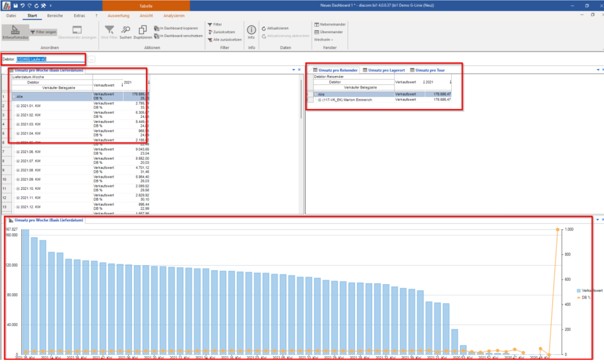604x364 pixels.
Task: Select the Umsatz pro Woche chart tab
Action: click(x=46, y=220)
